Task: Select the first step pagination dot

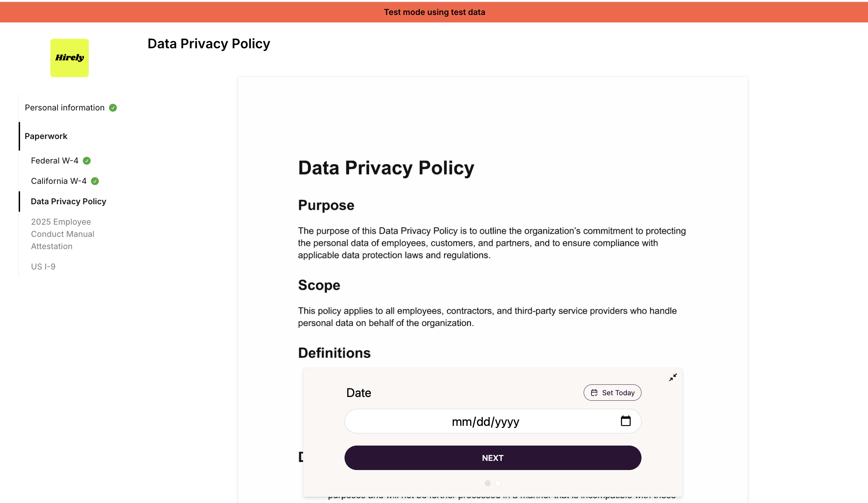Action: [x=487, y=483]
